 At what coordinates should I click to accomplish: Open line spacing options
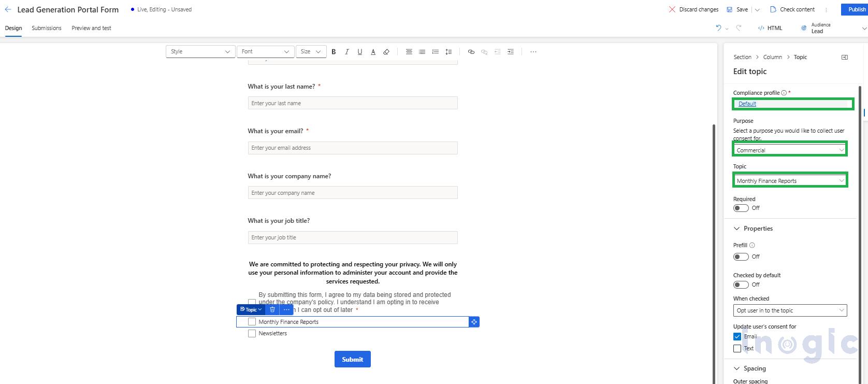pyautogui.click(x=449, y=52)
